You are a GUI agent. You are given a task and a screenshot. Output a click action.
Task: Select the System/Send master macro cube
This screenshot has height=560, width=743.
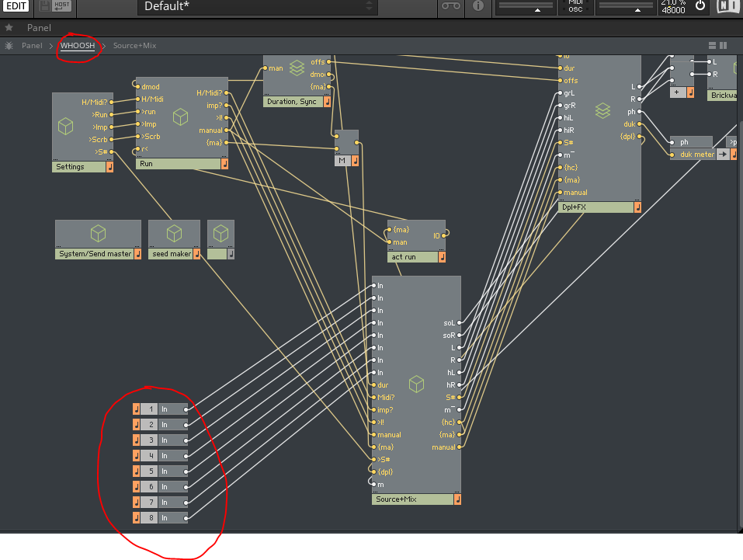click(x=97, y=232)
